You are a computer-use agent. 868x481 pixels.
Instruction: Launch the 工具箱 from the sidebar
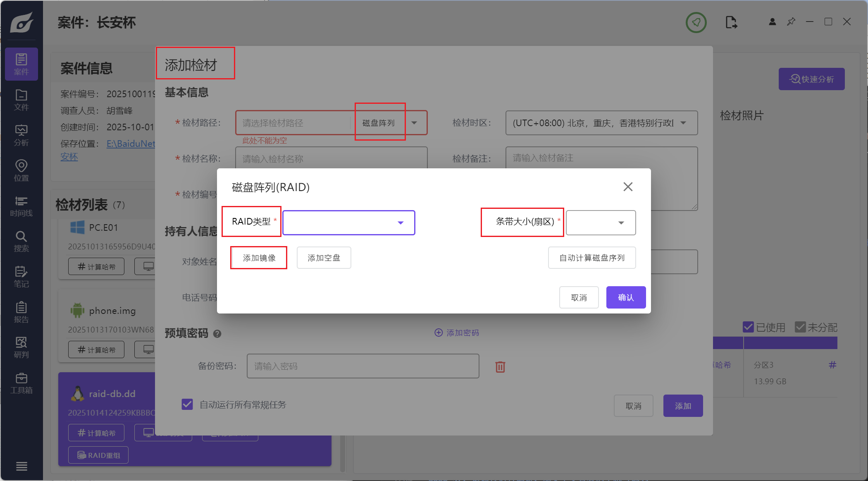21,383
